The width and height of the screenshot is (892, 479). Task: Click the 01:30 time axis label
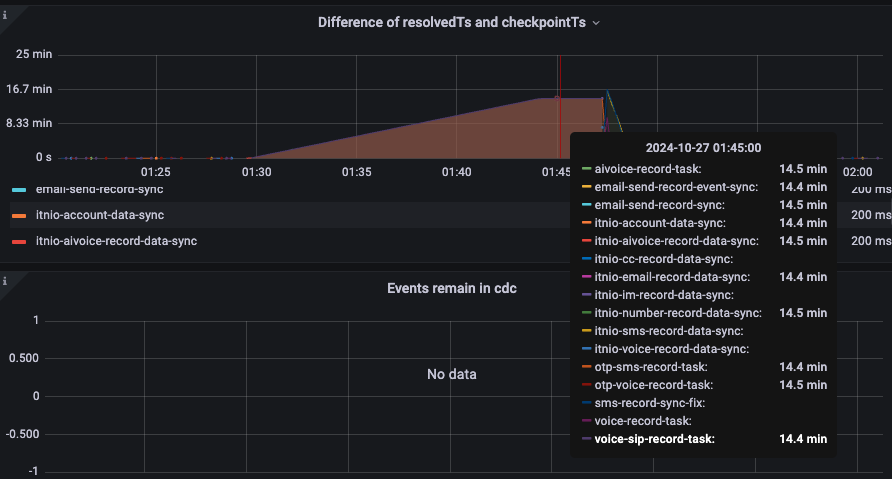coord(256,172)
